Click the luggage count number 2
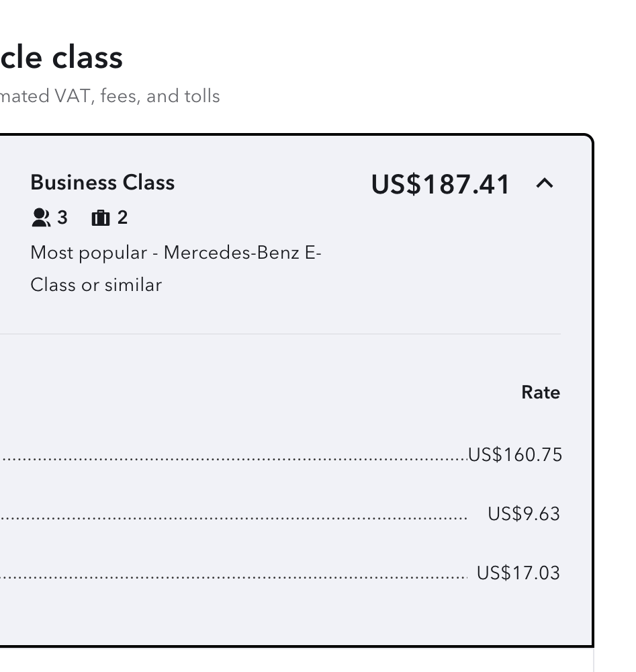Image resolution: width=636 pixels, height=672 pixels. (122, 218)
